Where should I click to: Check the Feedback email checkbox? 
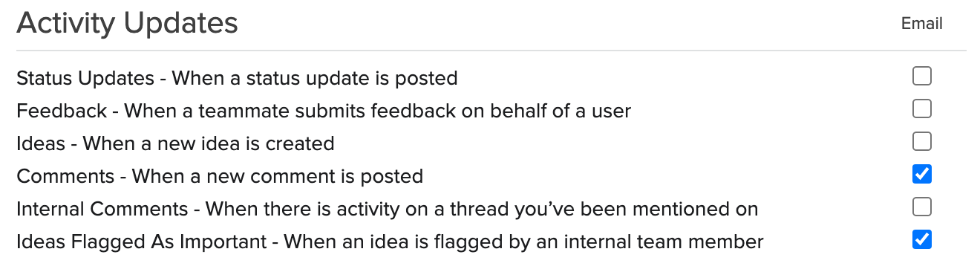921,109
